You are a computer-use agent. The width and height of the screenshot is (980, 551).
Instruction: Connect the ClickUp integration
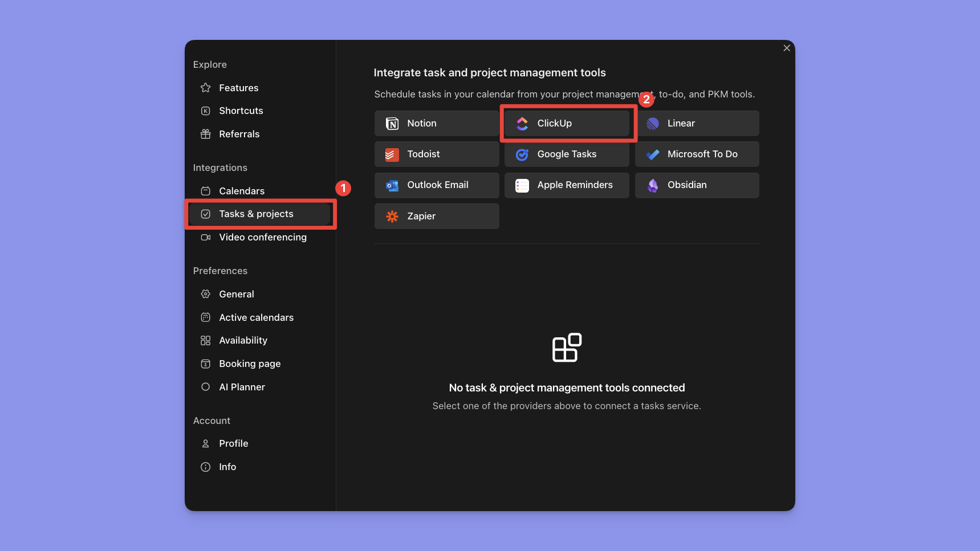coord(567,123)
